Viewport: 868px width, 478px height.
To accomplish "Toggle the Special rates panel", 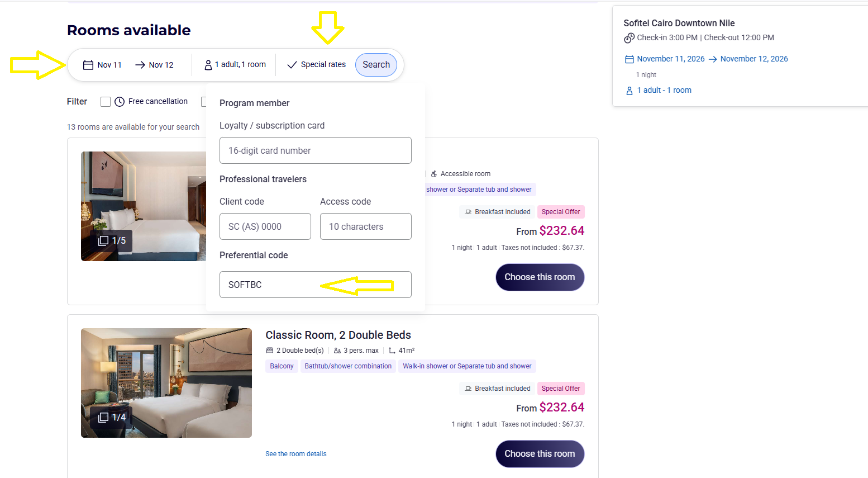I will (x=316, y=65).
